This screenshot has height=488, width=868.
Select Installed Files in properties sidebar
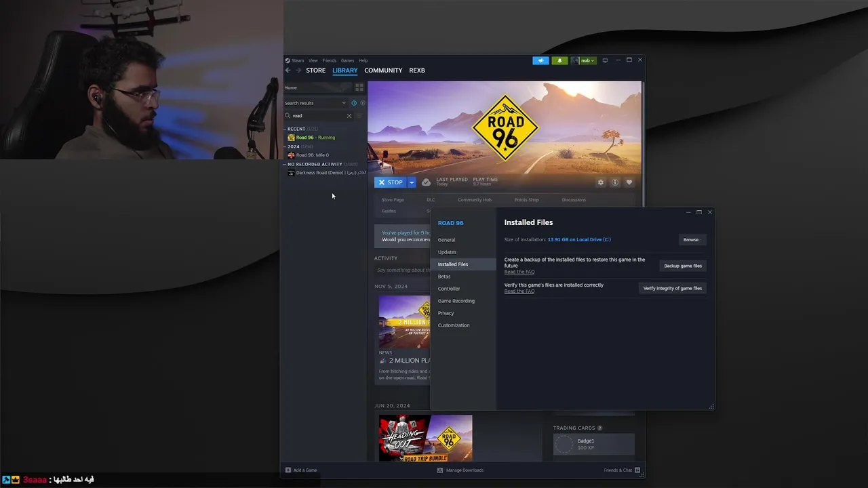[x=463, y=264]
